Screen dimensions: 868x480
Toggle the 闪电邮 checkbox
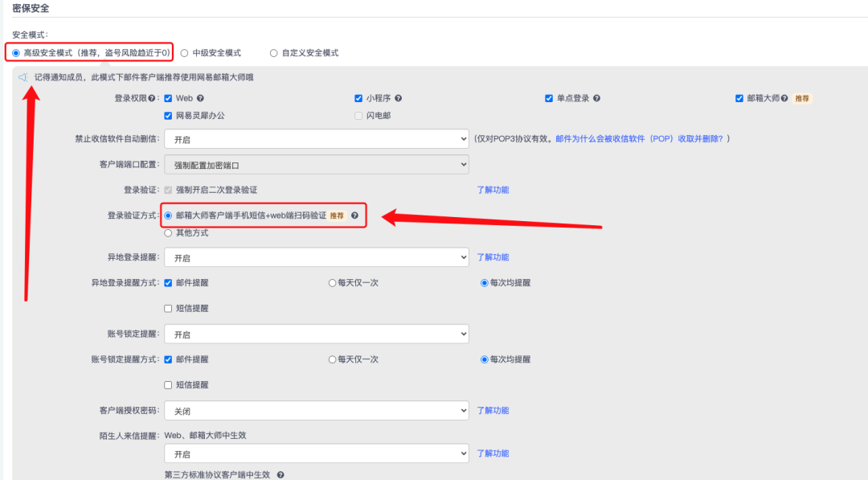[358, 116]
